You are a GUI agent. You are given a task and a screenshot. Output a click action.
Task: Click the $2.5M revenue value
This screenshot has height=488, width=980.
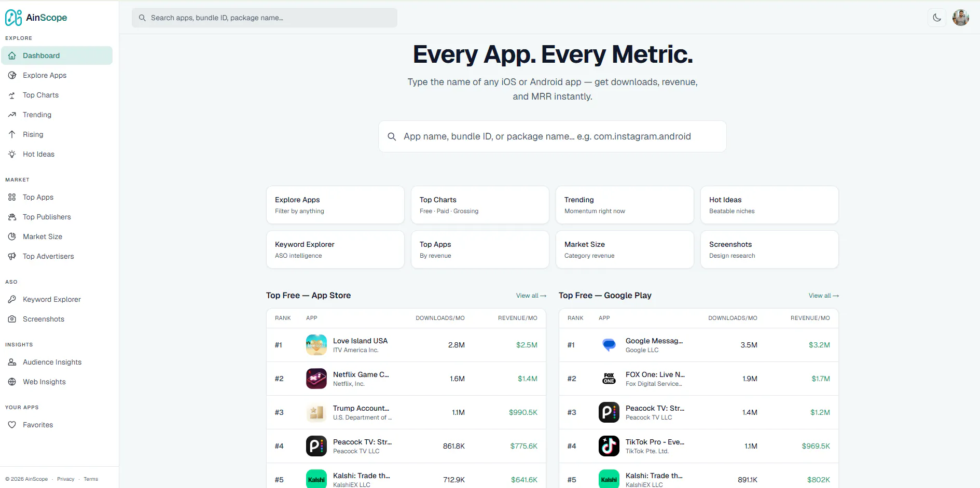click(527, 345)
